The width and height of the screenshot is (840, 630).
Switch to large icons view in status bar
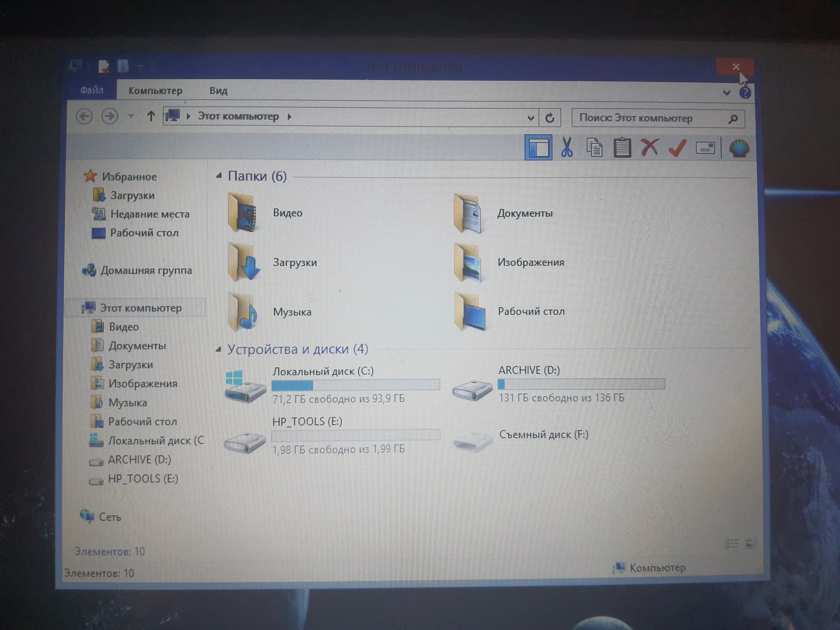(x=751, y=543)
